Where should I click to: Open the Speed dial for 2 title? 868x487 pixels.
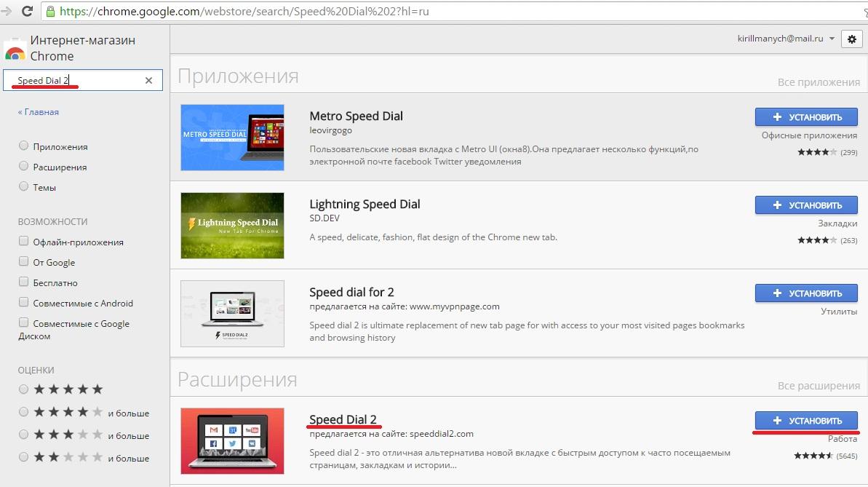(x=351, y=292)
